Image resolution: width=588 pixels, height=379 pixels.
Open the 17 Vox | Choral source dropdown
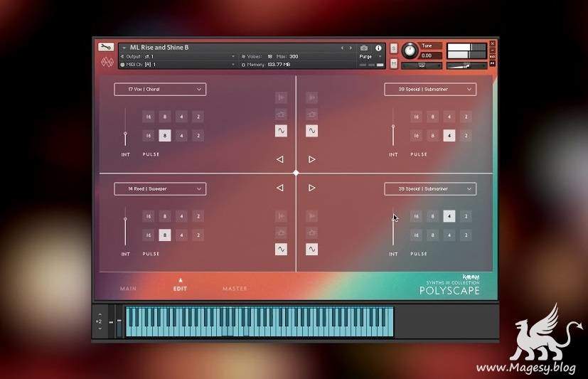tap(160, 89)
